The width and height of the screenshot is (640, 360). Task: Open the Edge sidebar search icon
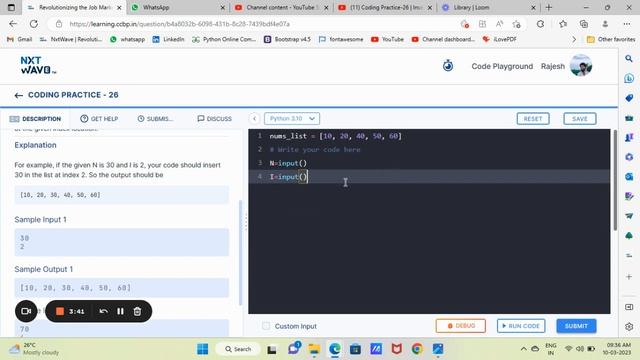click(629, 59)
